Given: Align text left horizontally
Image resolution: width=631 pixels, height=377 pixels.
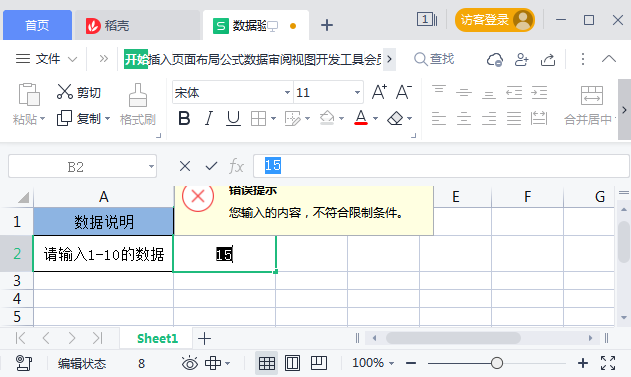Looking at the screenshot, I should (439, 119).
